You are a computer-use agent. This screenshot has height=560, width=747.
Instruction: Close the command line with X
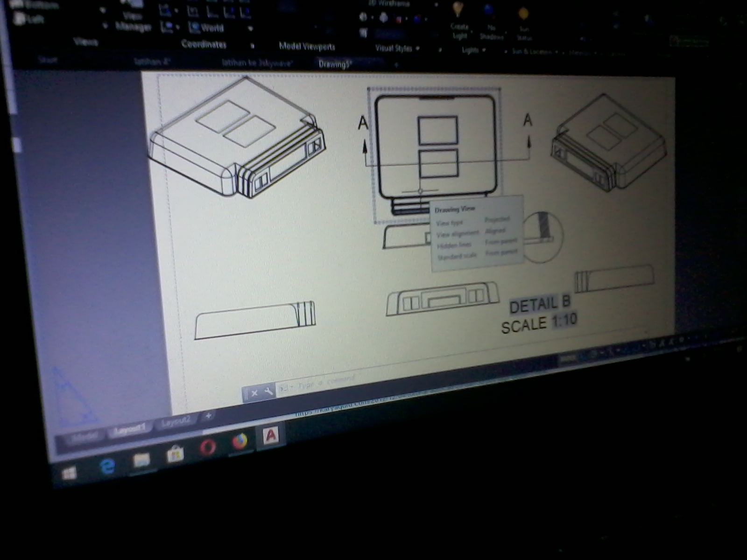click(x=254, y=393)
